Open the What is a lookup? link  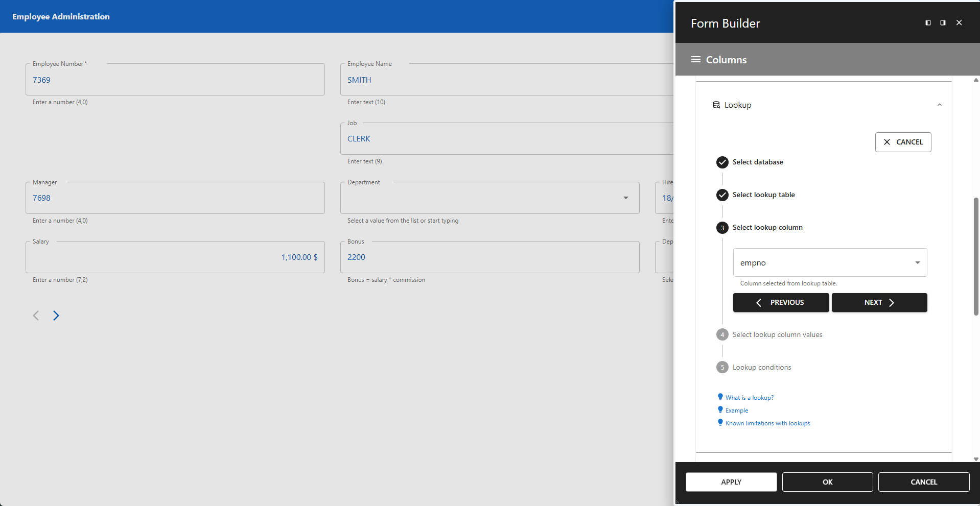point(749,397)
